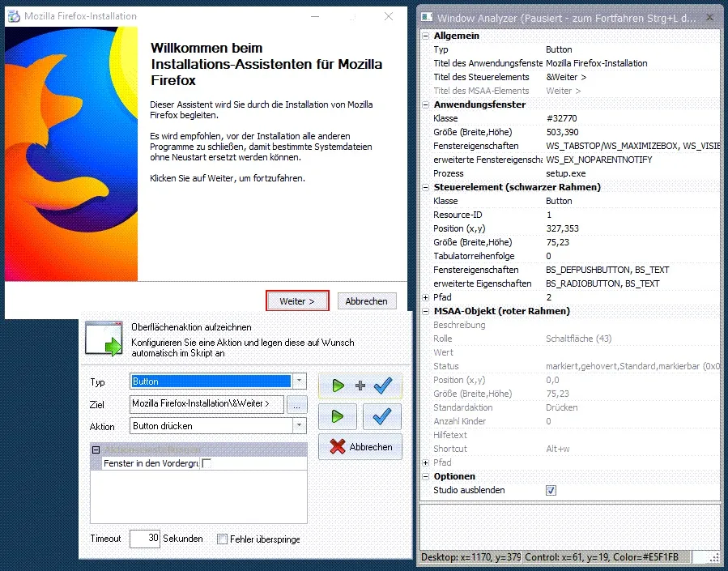Click the Window Analyzer resize grip

point(714,557)
